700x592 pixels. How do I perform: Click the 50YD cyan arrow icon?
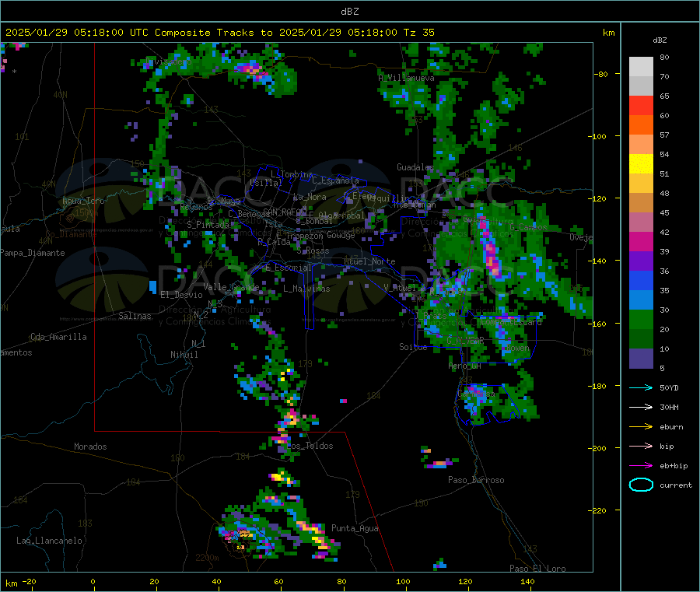(641, 387)
